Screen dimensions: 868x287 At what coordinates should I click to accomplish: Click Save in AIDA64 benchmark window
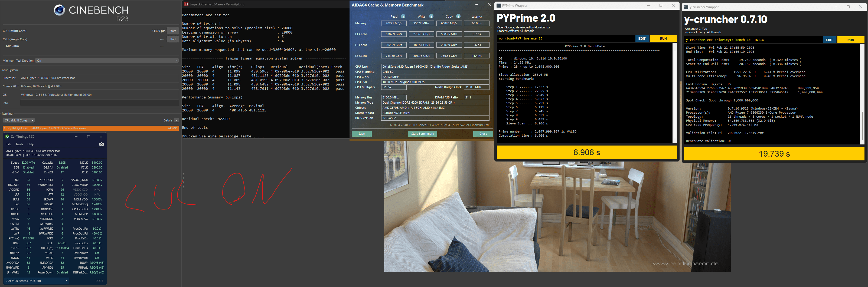[x=361, y=134]
